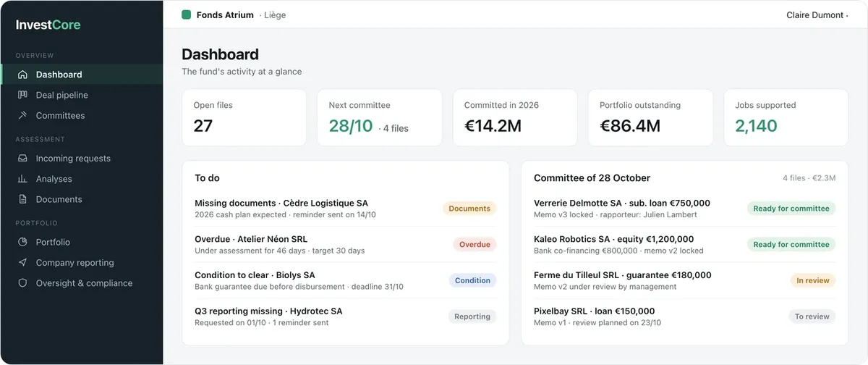Click the To review badge

pyautogui.click(x=812, y=316)
